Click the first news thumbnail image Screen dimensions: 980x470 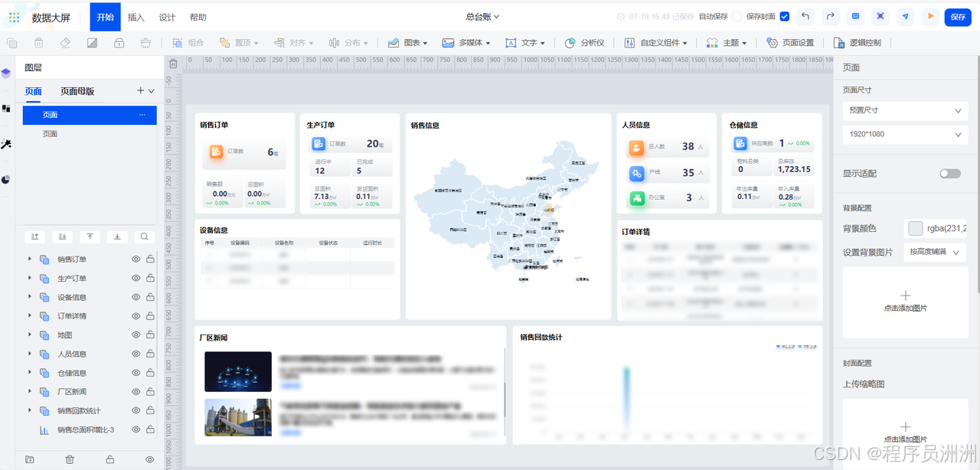(x=238, y=371)
